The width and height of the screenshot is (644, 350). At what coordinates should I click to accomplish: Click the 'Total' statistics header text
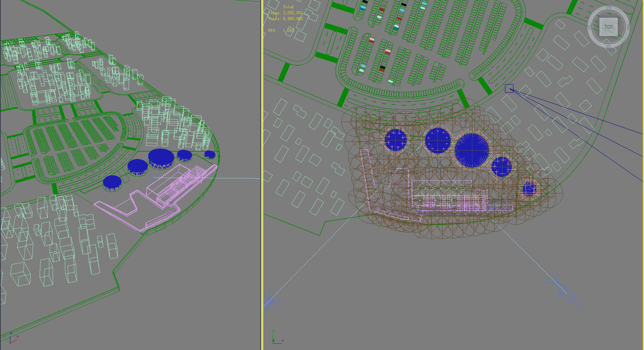click(288, 7)
